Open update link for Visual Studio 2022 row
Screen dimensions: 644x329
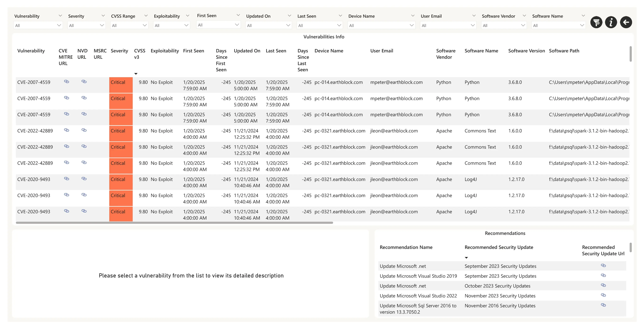coord(603,295)
